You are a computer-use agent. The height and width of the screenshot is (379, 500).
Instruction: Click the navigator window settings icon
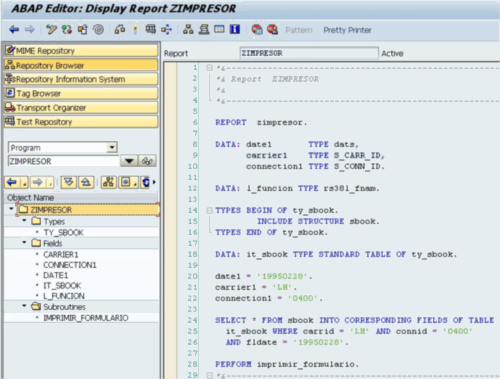(x=126, y=182)
